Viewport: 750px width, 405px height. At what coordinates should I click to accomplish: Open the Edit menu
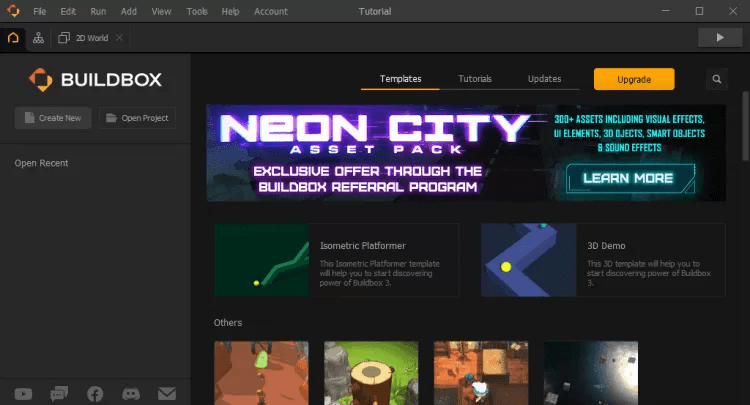pyautogui.click(x=68, y=11)
